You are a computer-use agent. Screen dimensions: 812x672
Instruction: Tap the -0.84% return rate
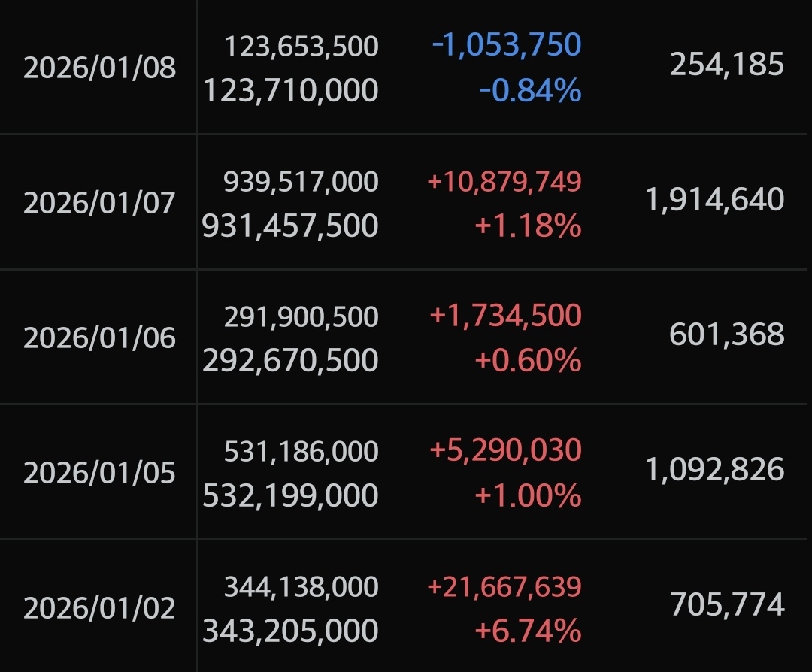(531, 91)
